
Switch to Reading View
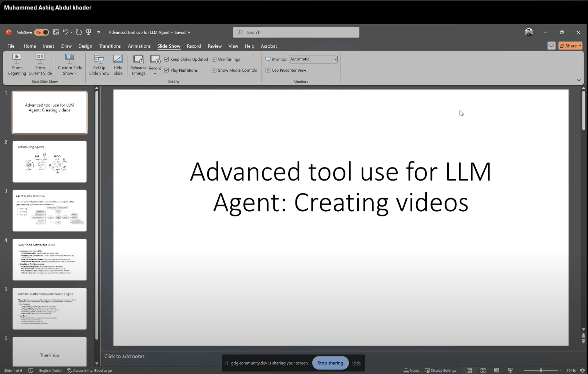496,370
